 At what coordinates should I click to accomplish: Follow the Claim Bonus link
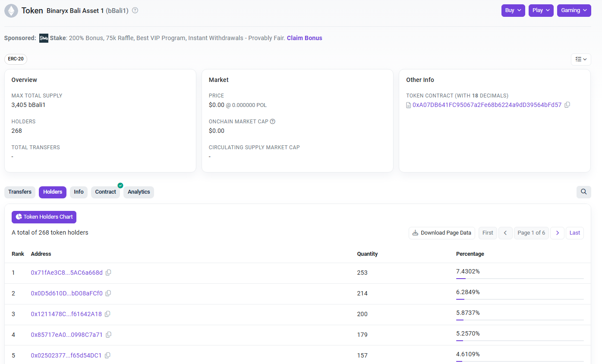(x=304, y=38)
